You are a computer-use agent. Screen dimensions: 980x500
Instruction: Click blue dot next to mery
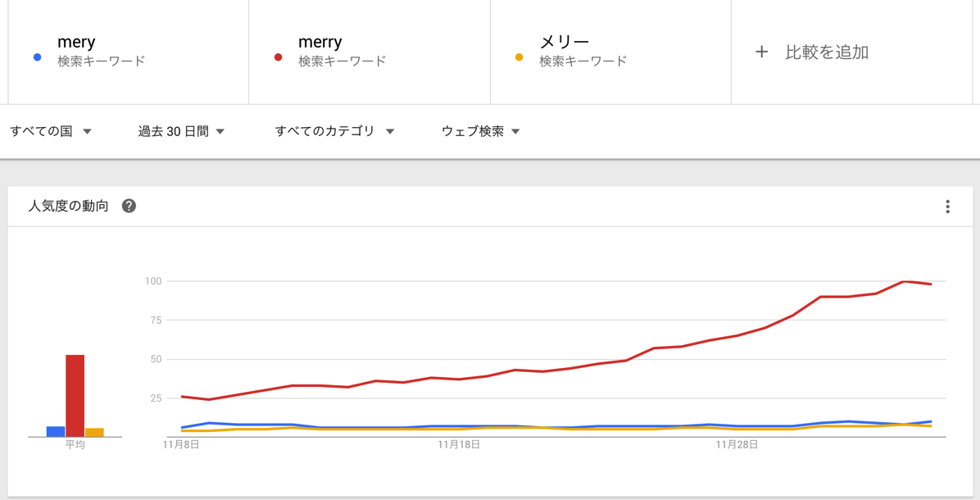point(37,57)
